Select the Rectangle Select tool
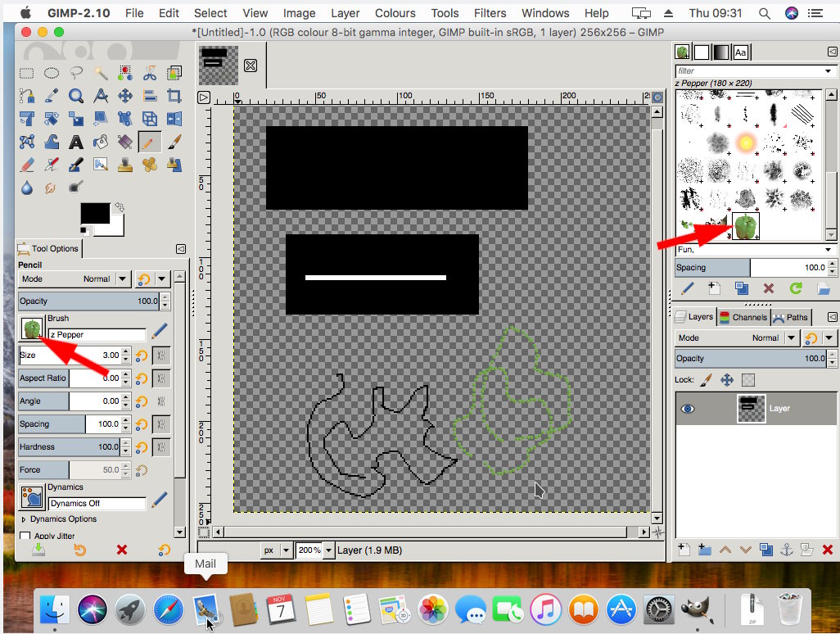This screenshot has width=840, height=634. click(27, 73)
